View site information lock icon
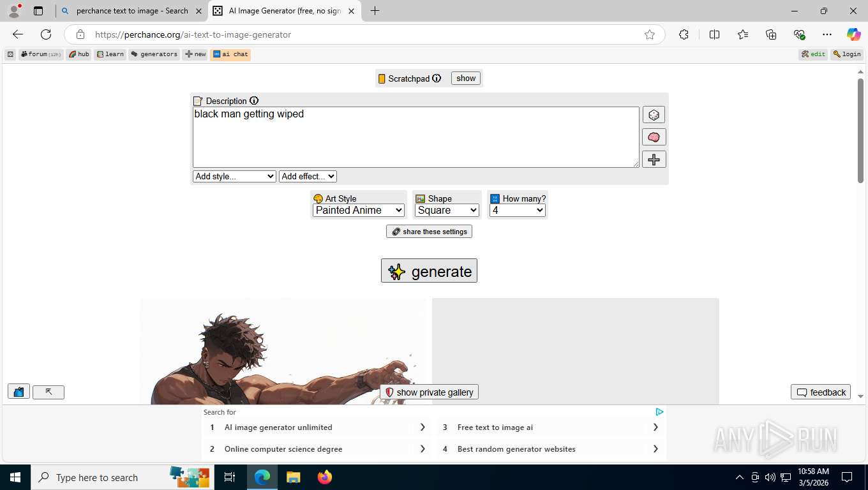The image size is (868, 490). (x=80, y=34)
